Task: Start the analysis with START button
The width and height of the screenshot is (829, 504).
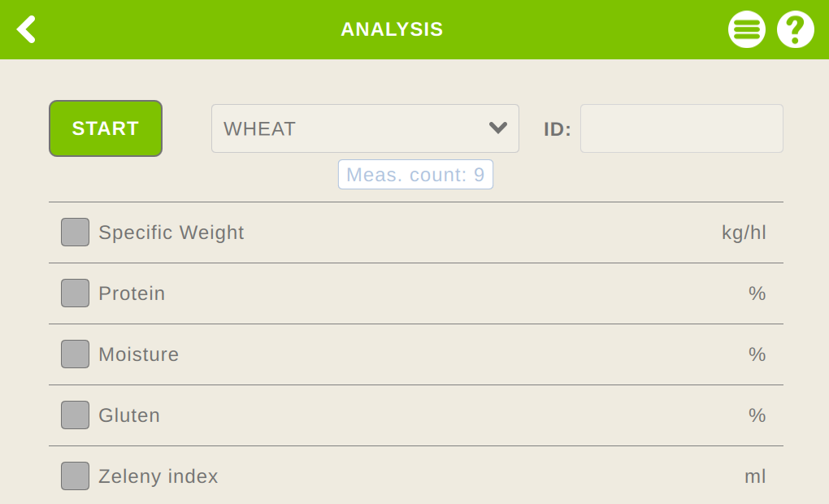Action: (x=106, y=128)
